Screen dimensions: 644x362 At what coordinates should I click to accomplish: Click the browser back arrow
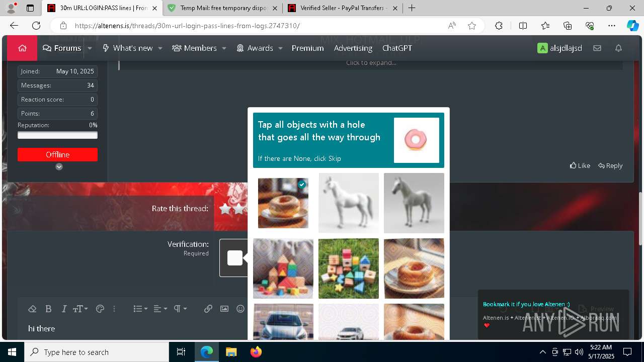[14, 26]
